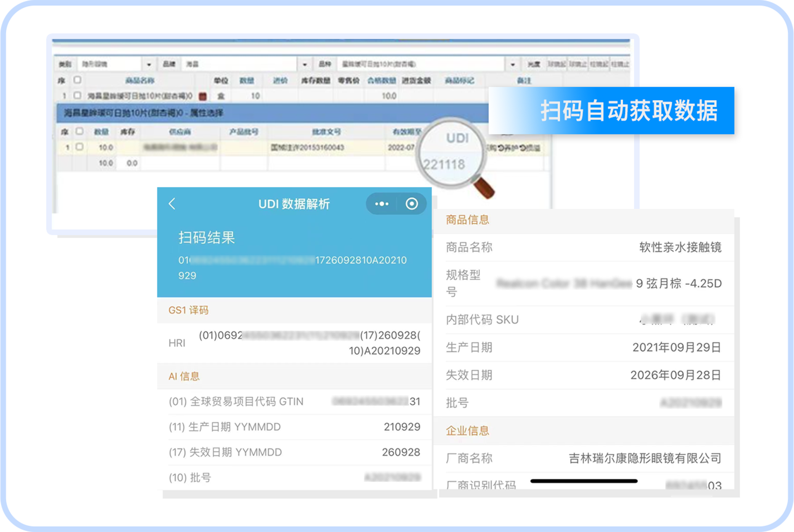Tap the back chevron in UDI 数据解析
The width and height of the screenshot is (794, 532).
tap(172, 203)
